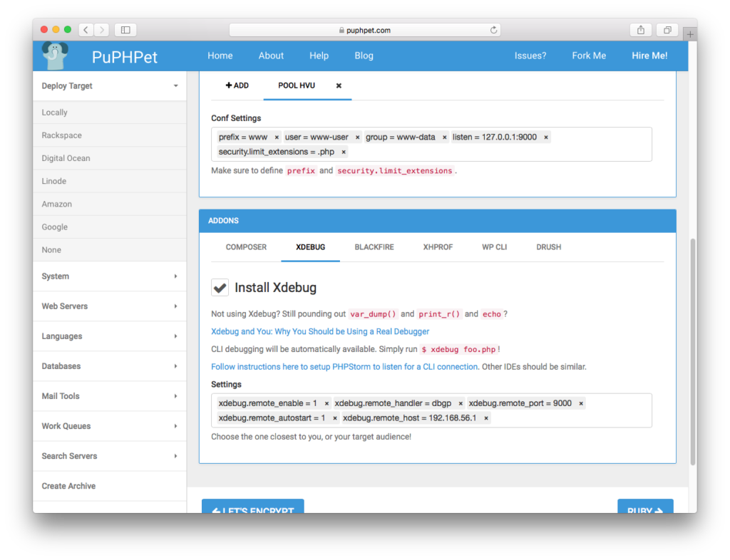730x560 pixels.
Task: Click the Issues? nav link
Action: pyautogui.click(x=530, y=56)
